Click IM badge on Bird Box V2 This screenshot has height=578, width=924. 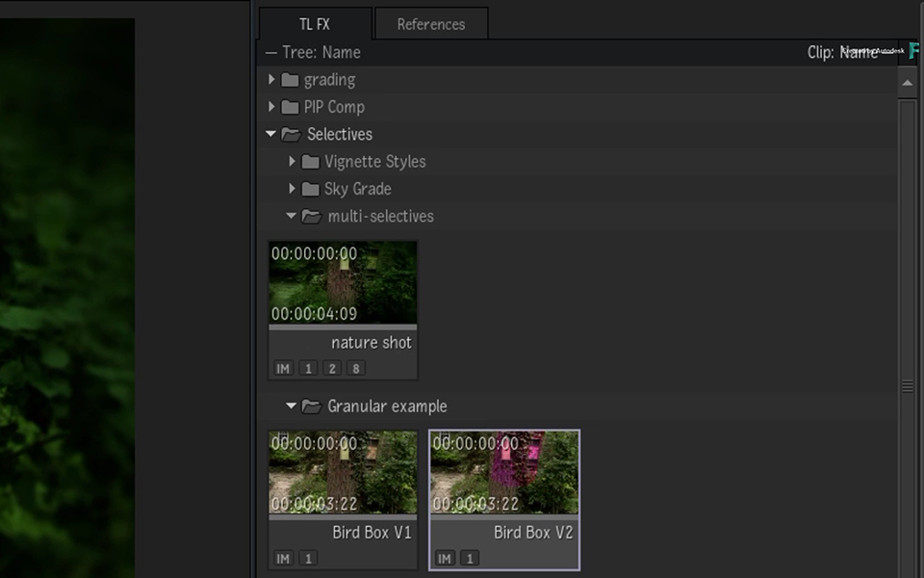tap(445, 559)
